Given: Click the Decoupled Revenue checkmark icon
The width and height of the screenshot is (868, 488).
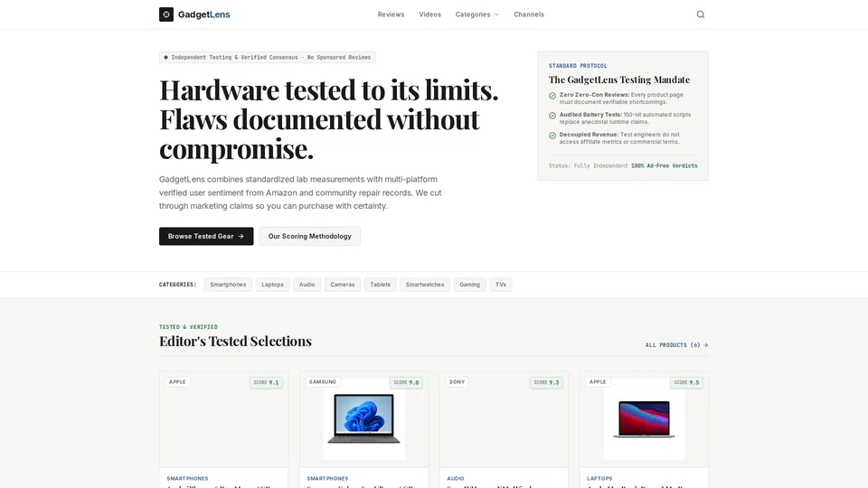Looking at the screenshot, I should (552, 136).
